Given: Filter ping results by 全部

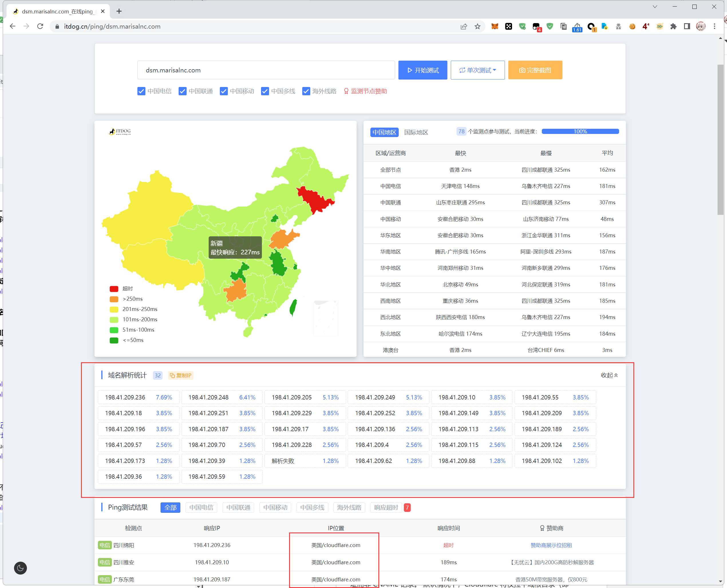Looking at the screenshot, I should tap(170, 507).
